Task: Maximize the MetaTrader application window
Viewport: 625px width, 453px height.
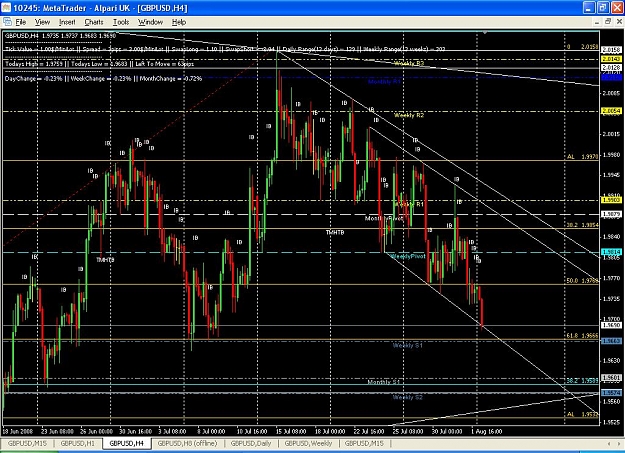Action: point(603,8)
